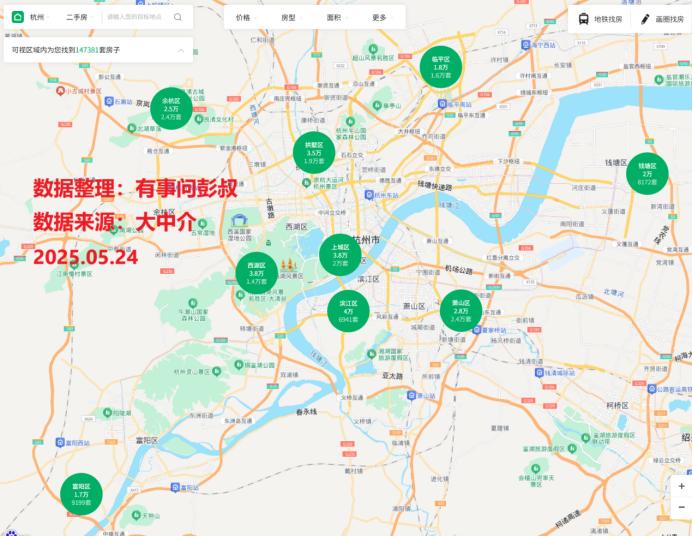Image resolution: width=693 pixels, height=536 pixels.
Task: Zoom out the map with minus button
Action: 681,507
